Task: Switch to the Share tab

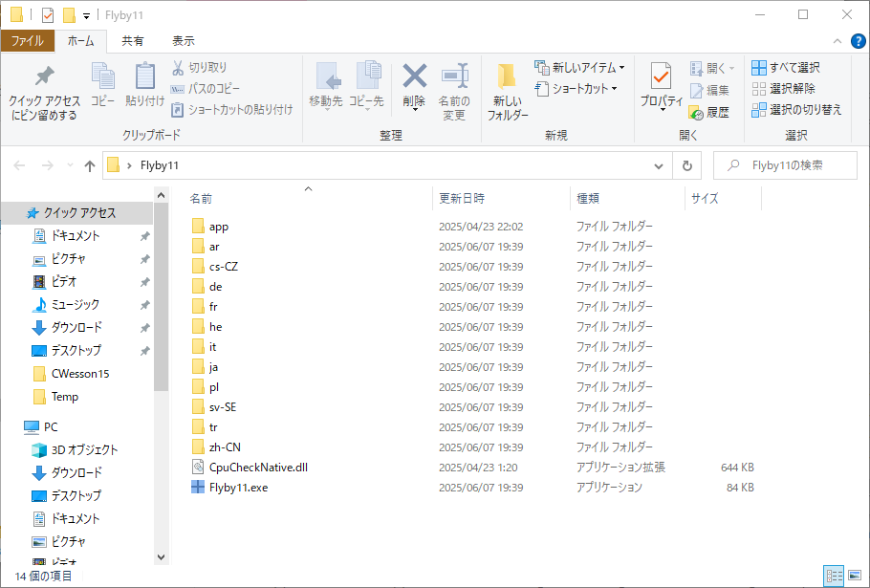Action: coord(133,41)
